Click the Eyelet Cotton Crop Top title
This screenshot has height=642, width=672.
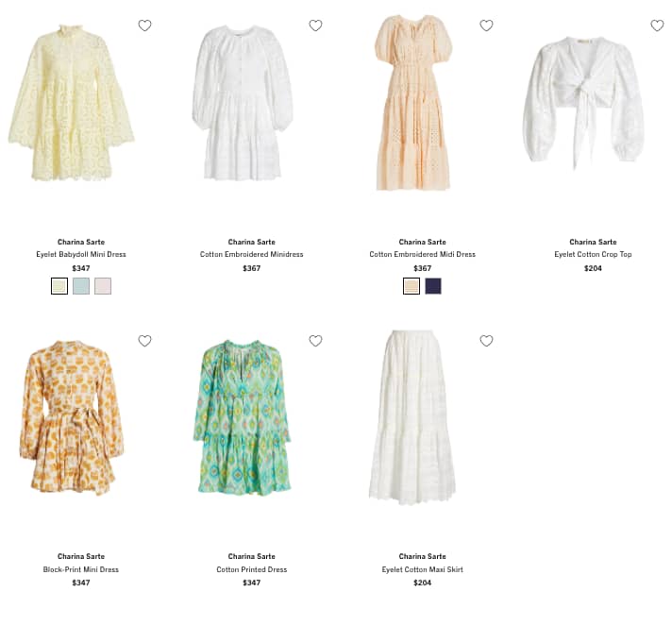[593, 254]
